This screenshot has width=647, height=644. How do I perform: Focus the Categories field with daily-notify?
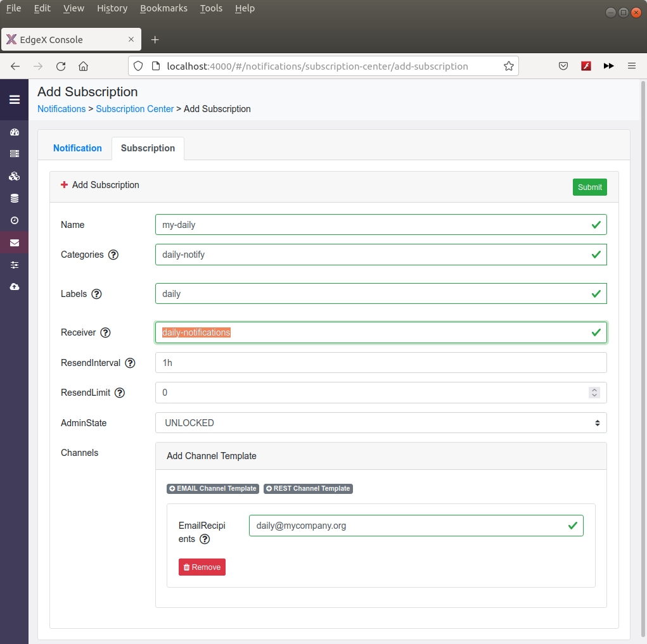click(x=381, y=255)
